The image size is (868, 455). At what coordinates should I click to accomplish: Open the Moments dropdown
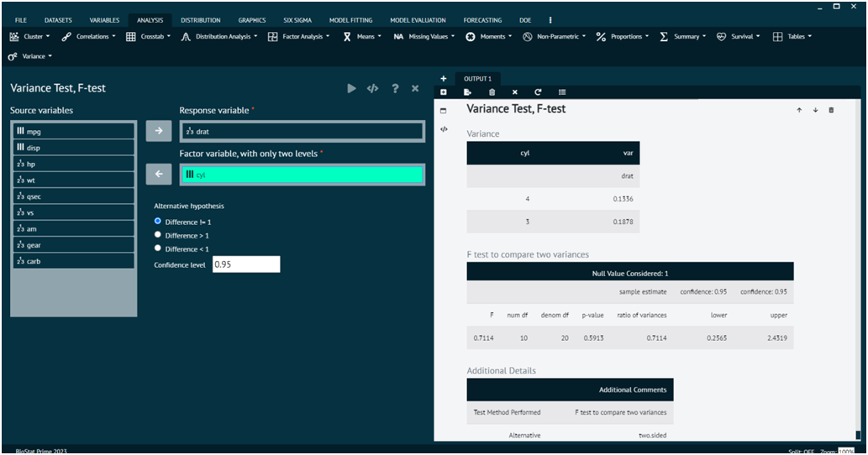pos(489,36)
